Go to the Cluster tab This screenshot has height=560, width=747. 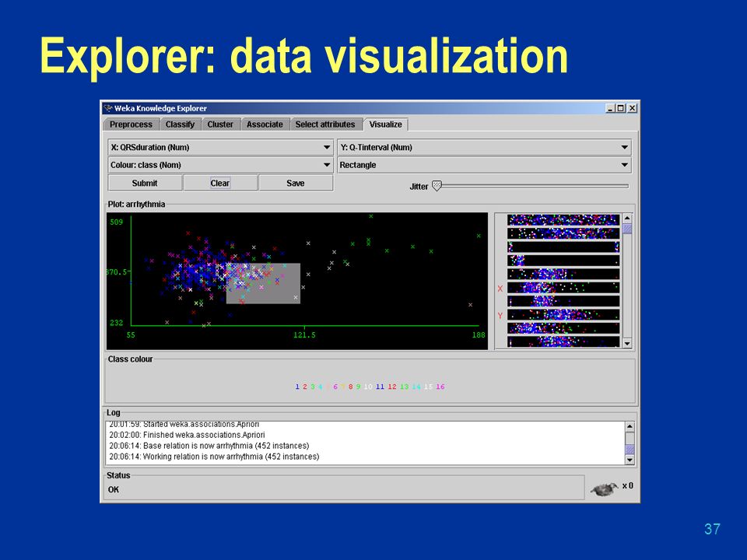point(220,124)
